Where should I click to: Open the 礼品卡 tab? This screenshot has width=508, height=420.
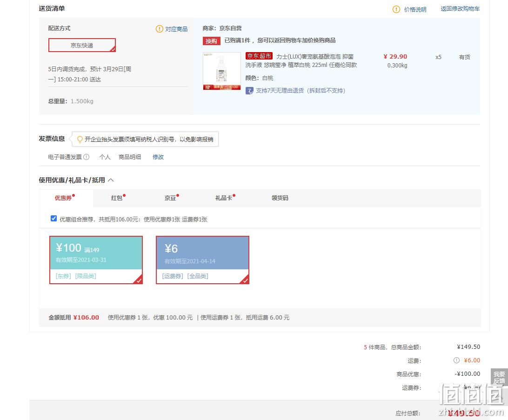[x=224, y=198]
